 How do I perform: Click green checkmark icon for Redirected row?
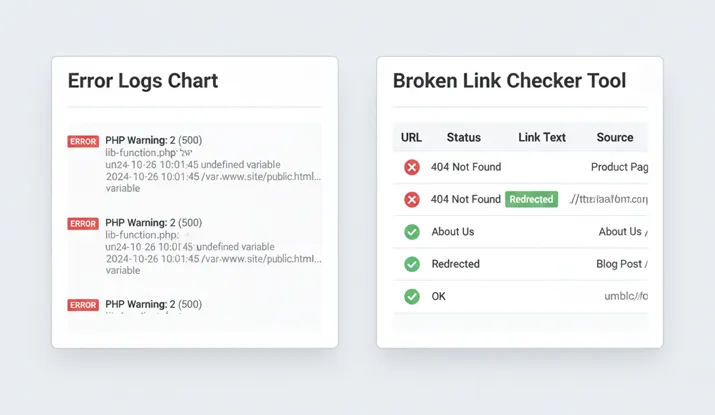[411, 264]
